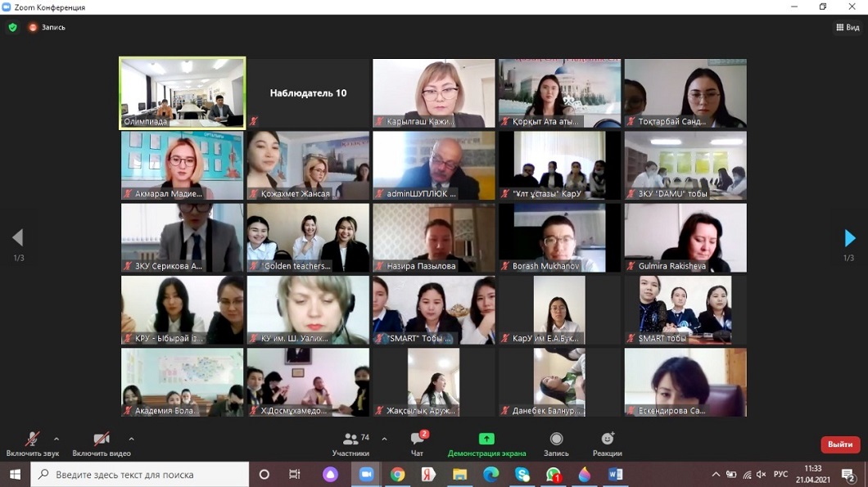
Task: Open Skype from the Windows taskbar
Action: (x=522, y=475)
